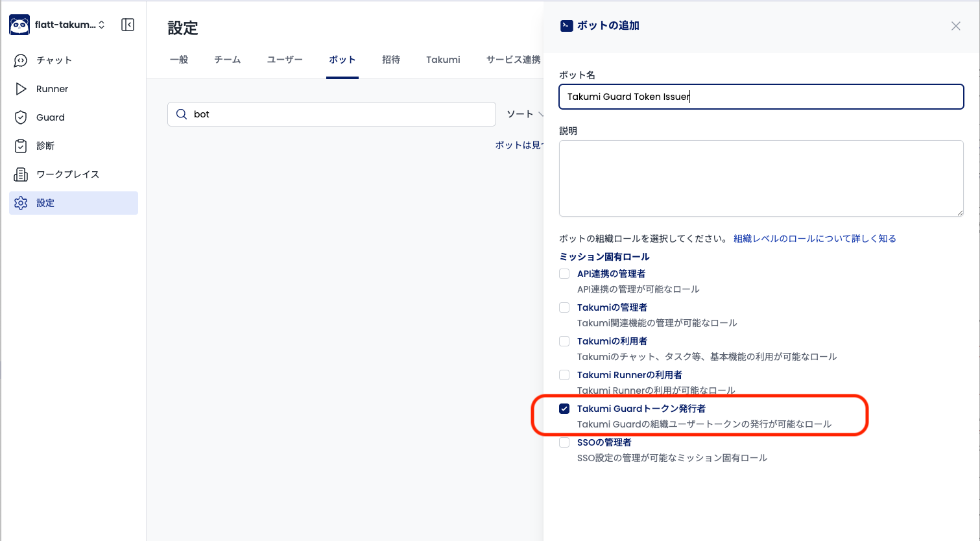
Task: Switch to the チーム tab
Action: click(x=227, y=60)
